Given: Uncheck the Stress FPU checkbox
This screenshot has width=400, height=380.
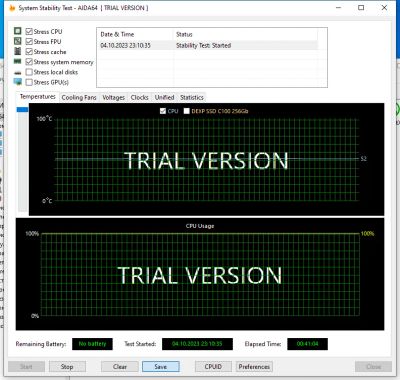Looking at the screenshot, I should pyautogui.click(x=29, y=41).
